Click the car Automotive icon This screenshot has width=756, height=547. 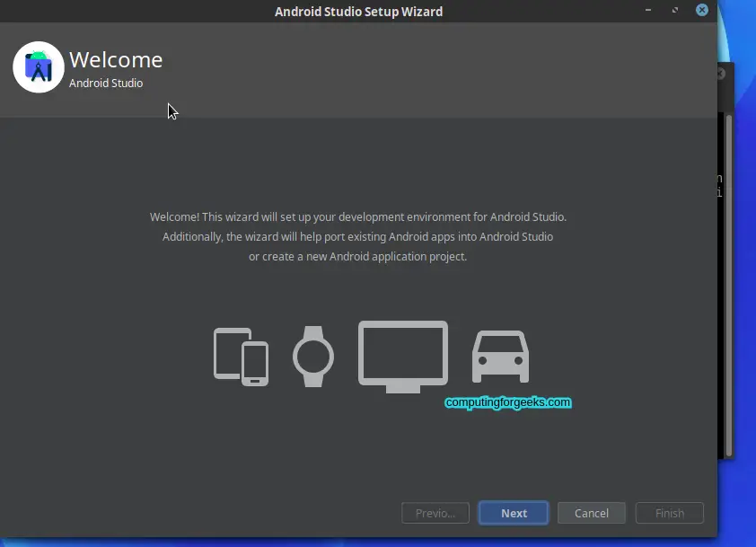500,357
